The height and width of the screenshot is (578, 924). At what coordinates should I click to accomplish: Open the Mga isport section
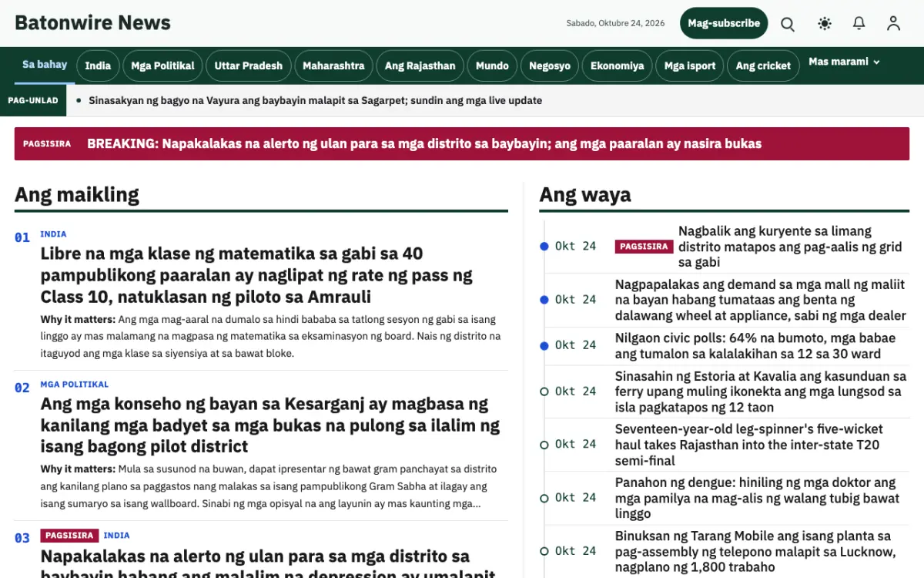690,66
